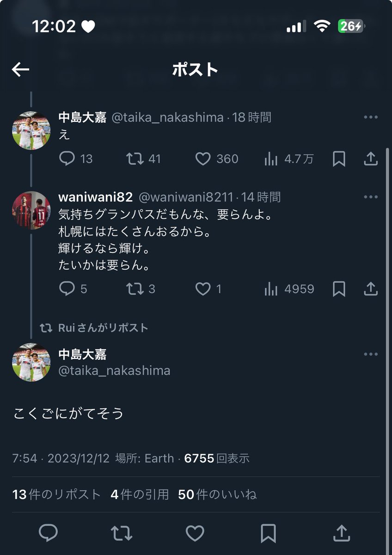The image size is (392, 555).
Task: Repost the first post with 41 reposts
Action: (x=135, y=159)
